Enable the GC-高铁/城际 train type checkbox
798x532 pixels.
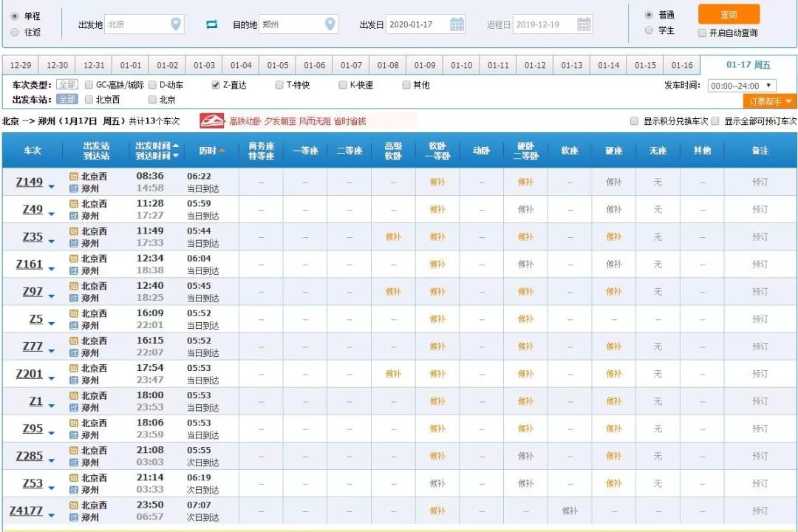pos(88,83)
